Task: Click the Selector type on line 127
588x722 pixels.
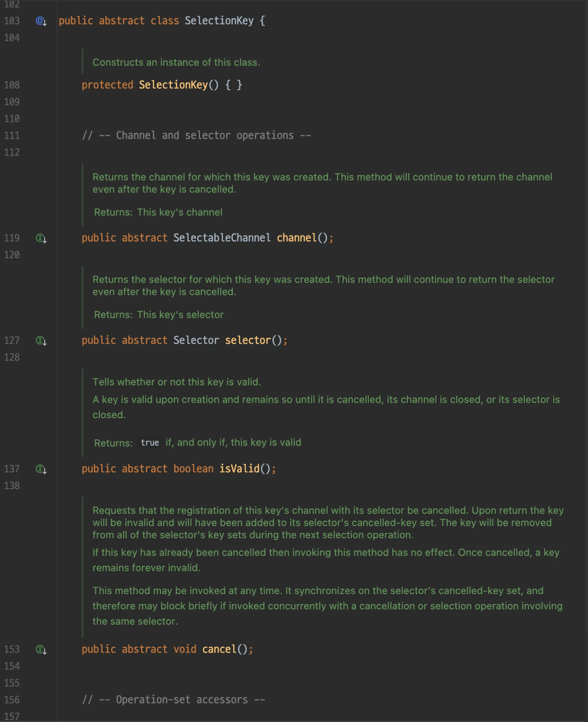Action: pos(196,340)
